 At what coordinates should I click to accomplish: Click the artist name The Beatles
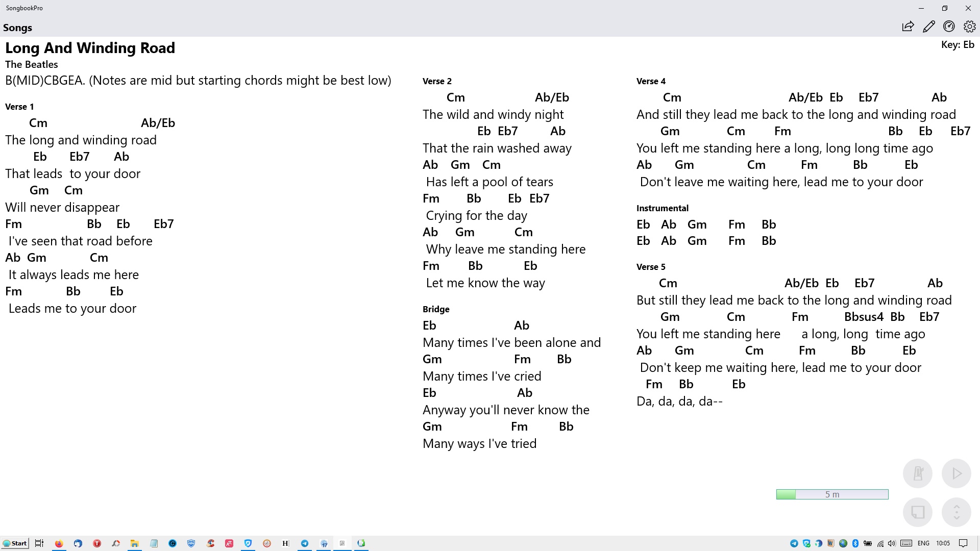(x=32, y=65)
